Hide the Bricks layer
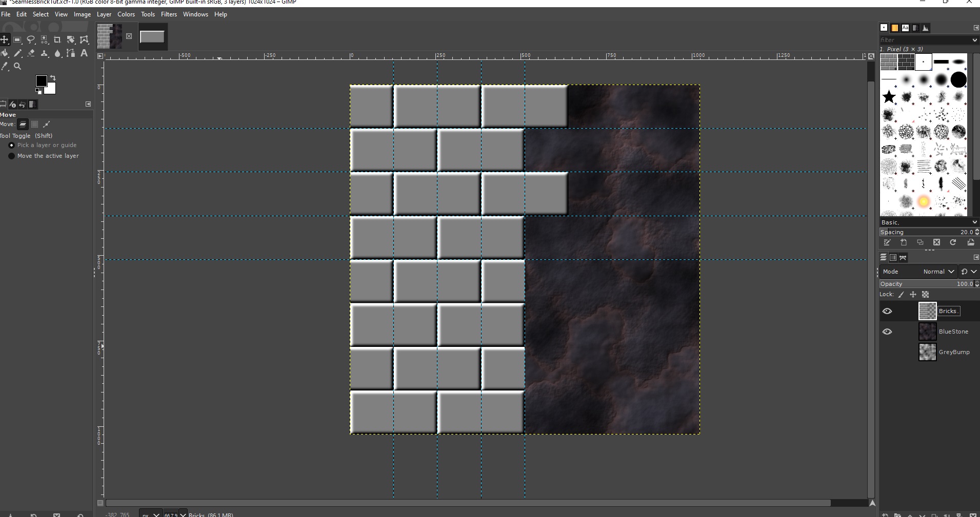The width and height of the screenshot is (980, 517). point(888,311)
